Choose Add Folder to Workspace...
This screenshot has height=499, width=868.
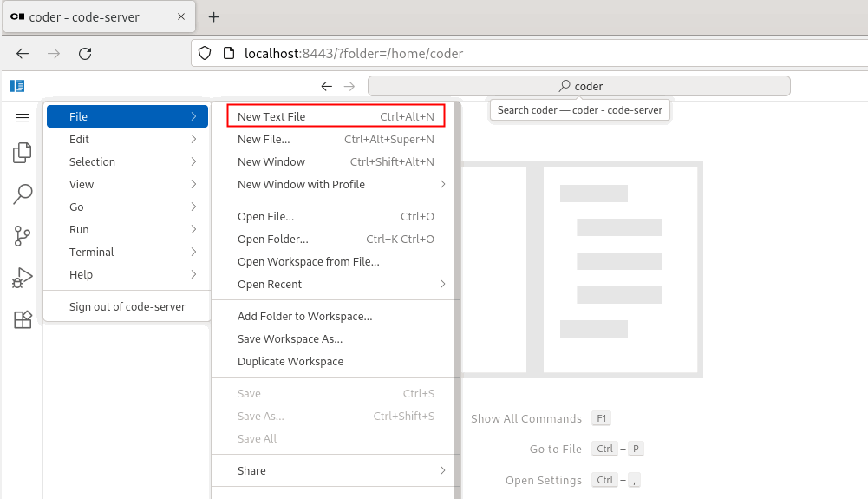click(x=336, y=316)
